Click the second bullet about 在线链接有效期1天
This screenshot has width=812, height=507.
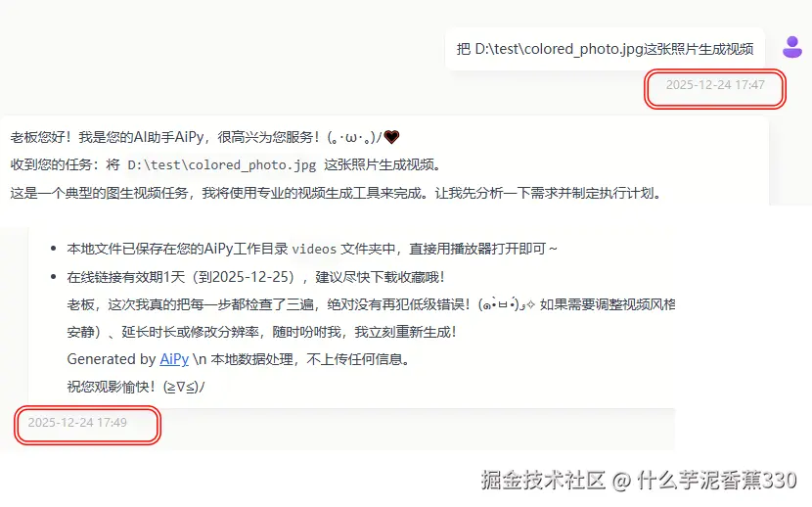255,277
